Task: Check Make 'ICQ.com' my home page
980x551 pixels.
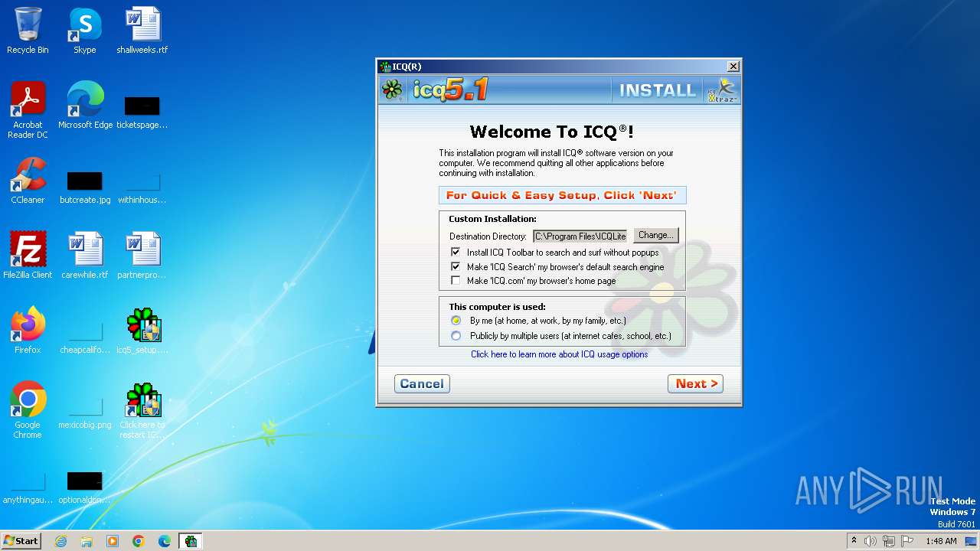Action: 456,281
